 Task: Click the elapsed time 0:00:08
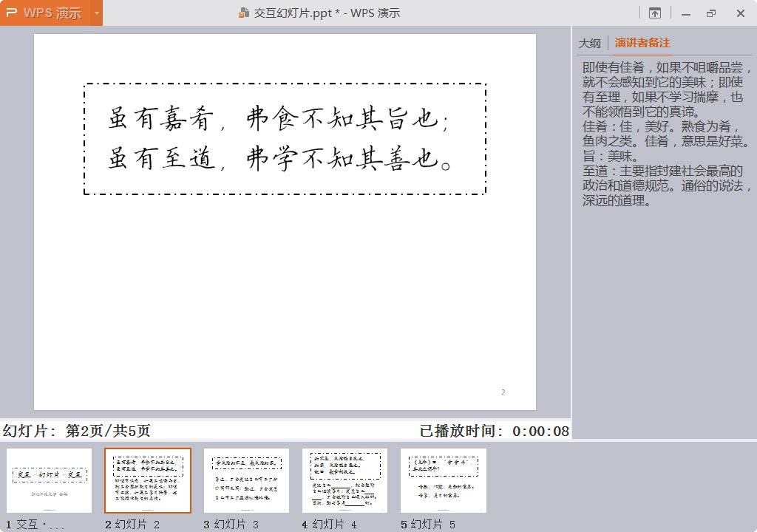click(x=540, y=431)
